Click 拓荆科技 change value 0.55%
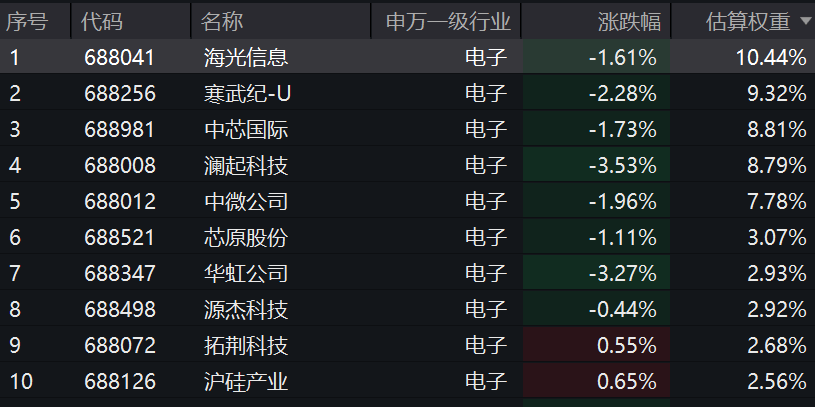This screenshot has height=407, width=815. click(627, 345)
